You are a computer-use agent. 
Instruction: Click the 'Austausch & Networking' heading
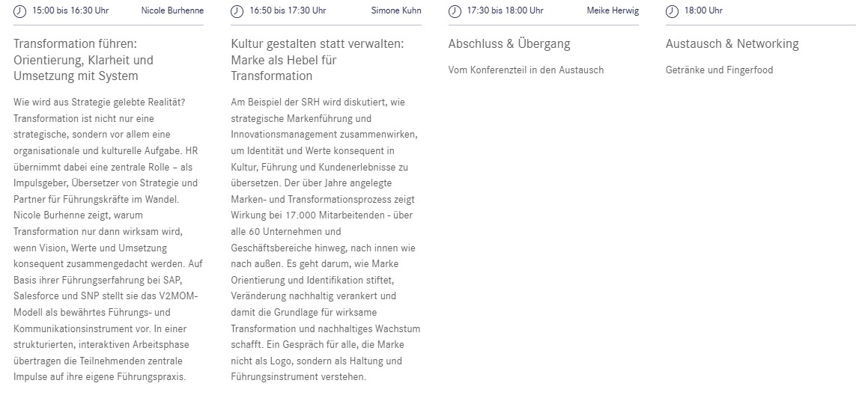(x=732, y=44)
